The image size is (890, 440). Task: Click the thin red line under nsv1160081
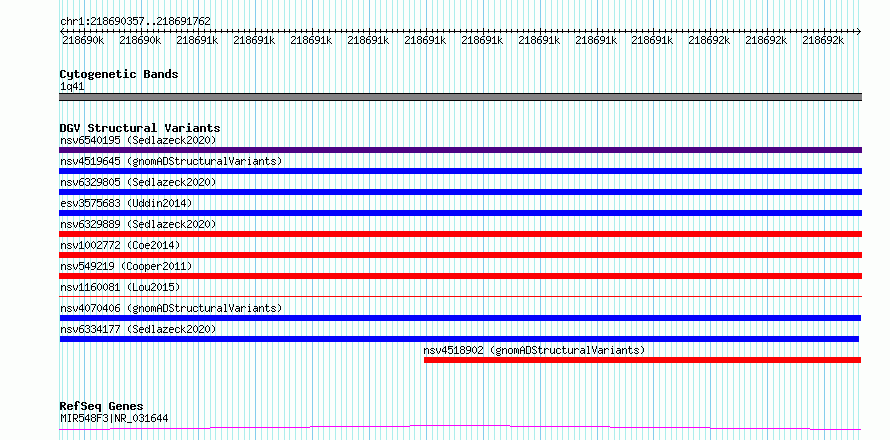tap(460, 296)
